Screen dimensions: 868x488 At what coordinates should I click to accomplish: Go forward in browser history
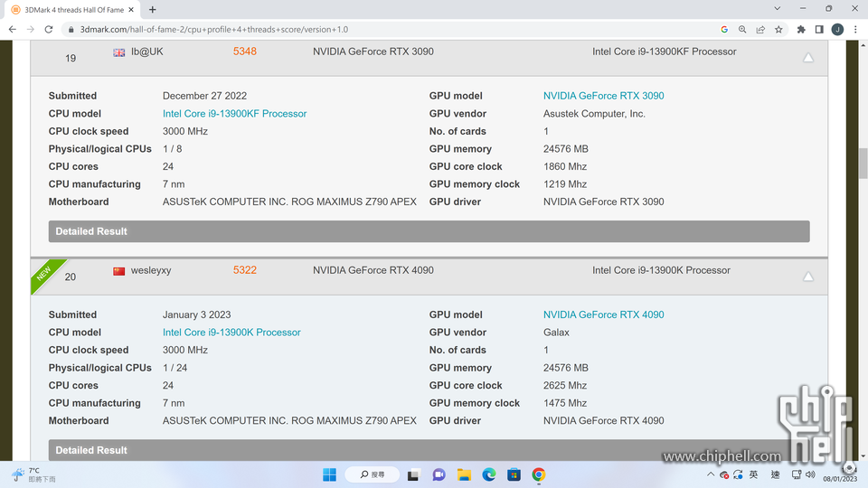coord(31,29)
